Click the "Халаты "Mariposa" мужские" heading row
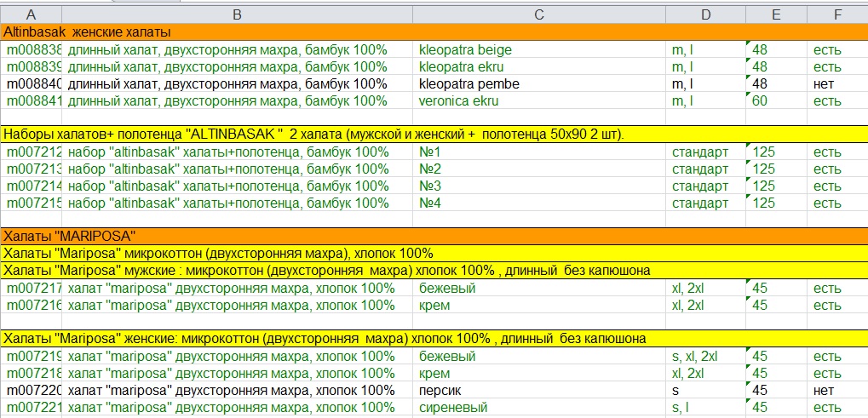This screenshot has height=418, width=868. (434, 271)
